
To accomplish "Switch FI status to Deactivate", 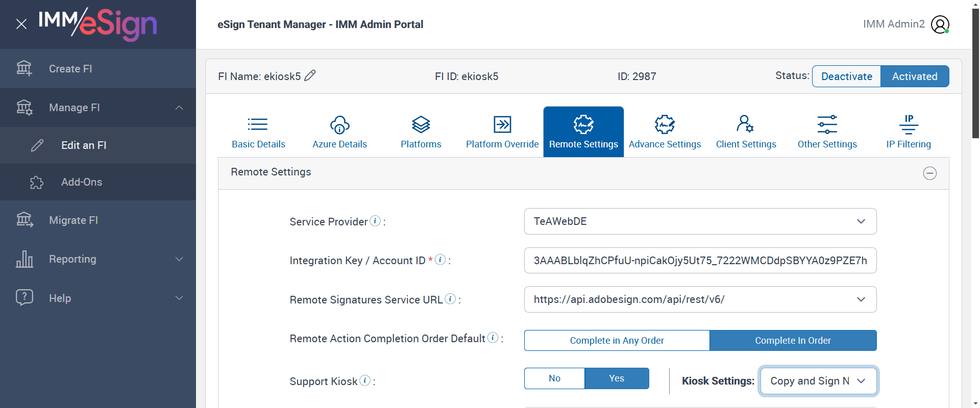I will [x=846, y=76].
